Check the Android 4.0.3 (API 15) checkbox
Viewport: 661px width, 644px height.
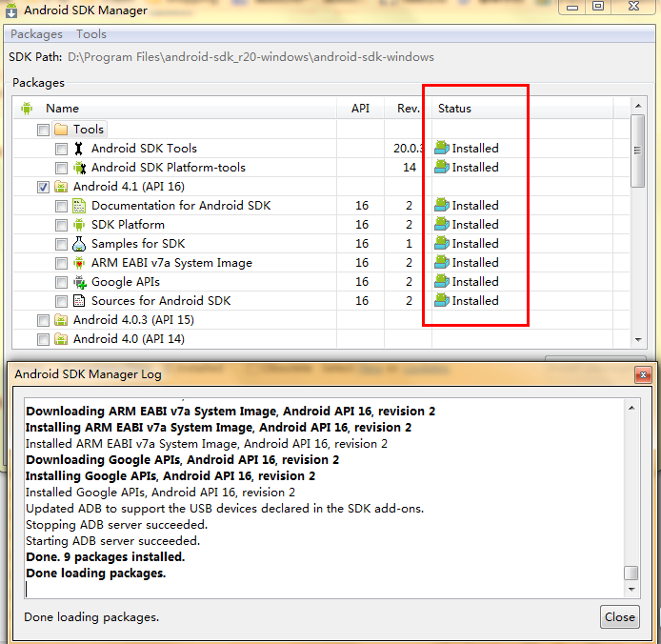43,320
